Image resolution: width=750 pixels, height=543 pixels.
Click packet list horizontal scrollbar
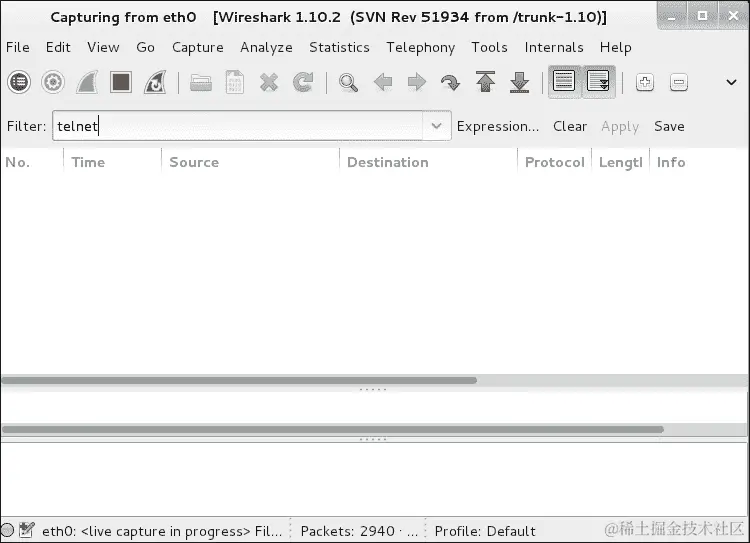(239, 380)
